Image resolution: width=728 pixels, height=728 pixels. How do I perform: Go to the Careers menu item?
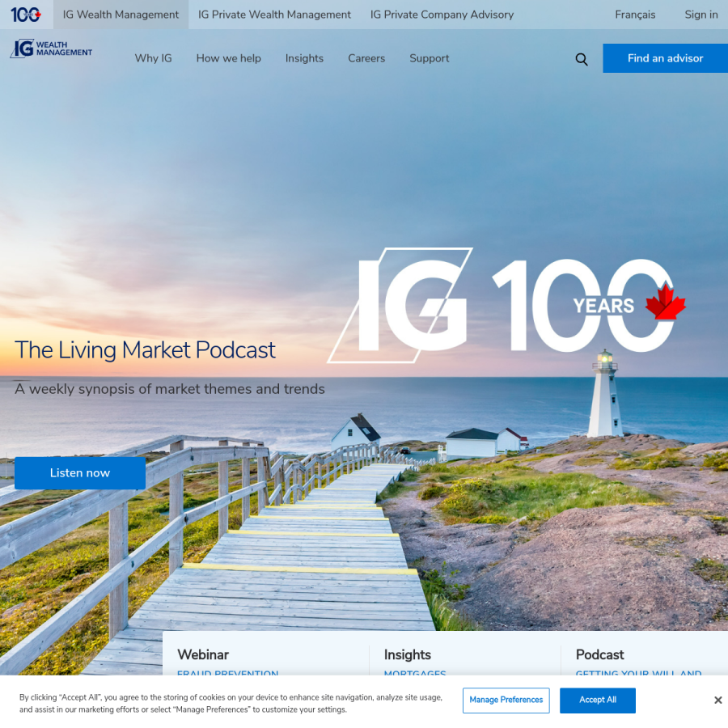[366, 58]
